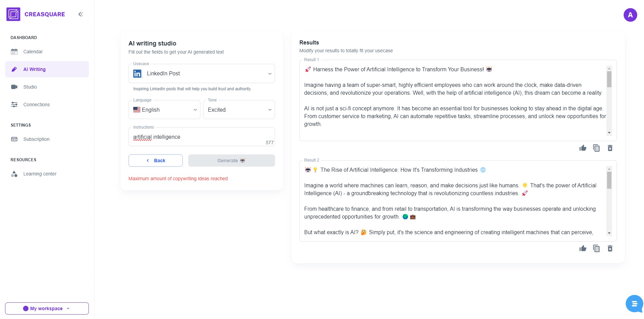Like Result 2 with thumbs up icon
The height and width of the screenshot is (319, 644).
pyautogui.click(x=583, y=248)
